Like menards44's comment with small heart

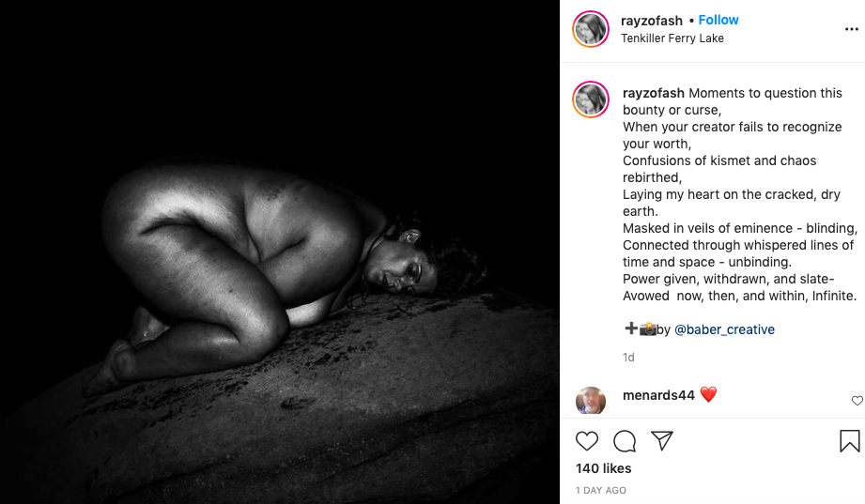(x=857, y=401)
